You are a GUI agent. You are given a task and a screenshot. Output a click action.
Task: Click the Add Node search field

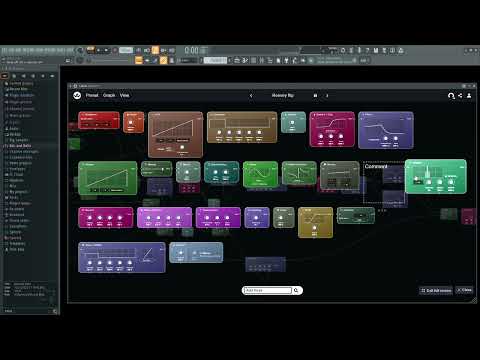click(x=267, y=290)
